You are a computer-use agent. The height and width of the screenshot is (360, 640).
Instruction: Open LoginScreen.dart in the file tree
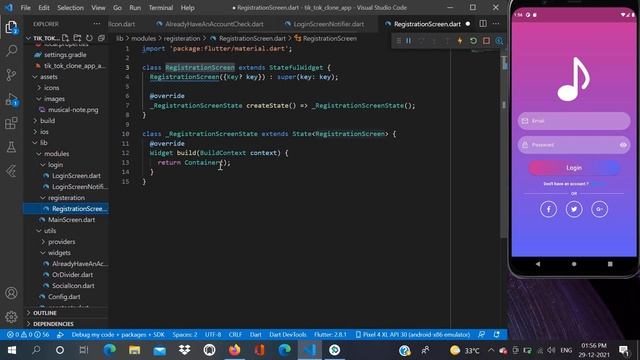(x=76, y=176)
